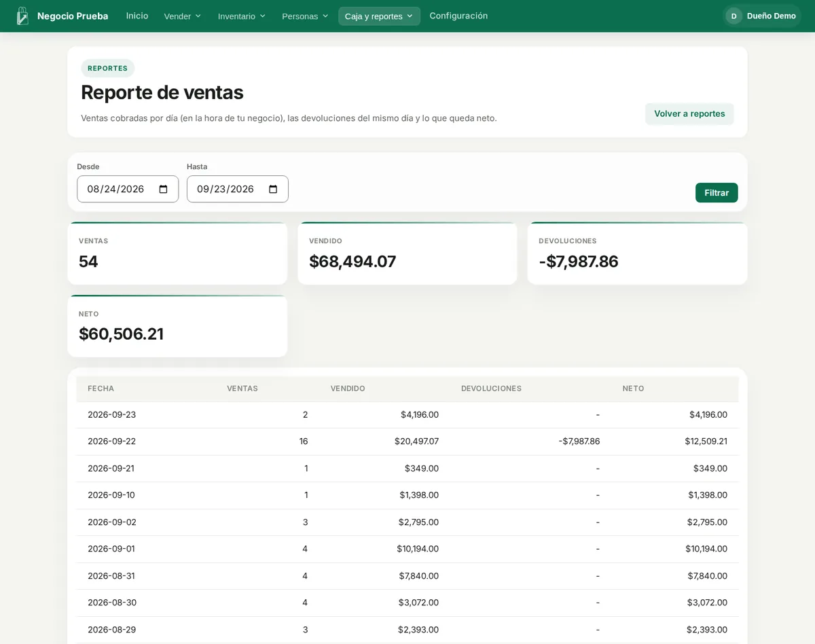The width and height of the screenshot is (815, 644).
Task: Click the Reporte de ventas heading
Action: [162, 92]
